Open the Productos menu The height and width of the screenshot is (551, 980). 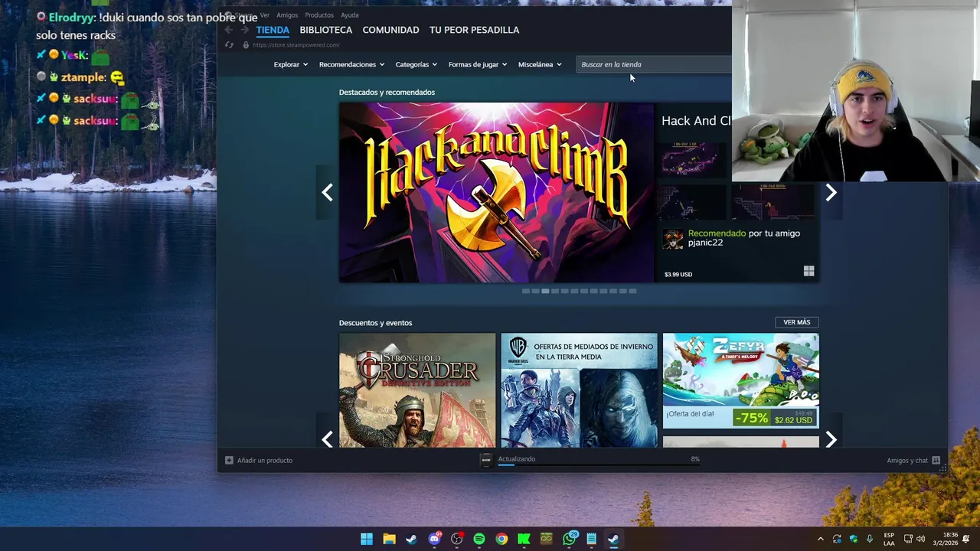(319, 15)
